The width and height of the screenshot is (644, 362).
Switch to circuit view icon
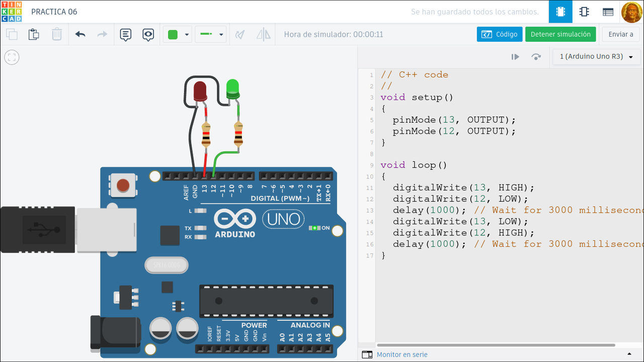tap(560, 12)
